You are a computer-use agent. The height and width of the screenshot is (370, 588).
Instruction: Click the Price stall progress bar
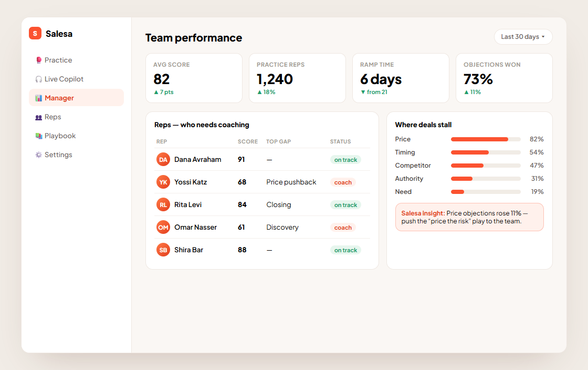pos(486,139)
